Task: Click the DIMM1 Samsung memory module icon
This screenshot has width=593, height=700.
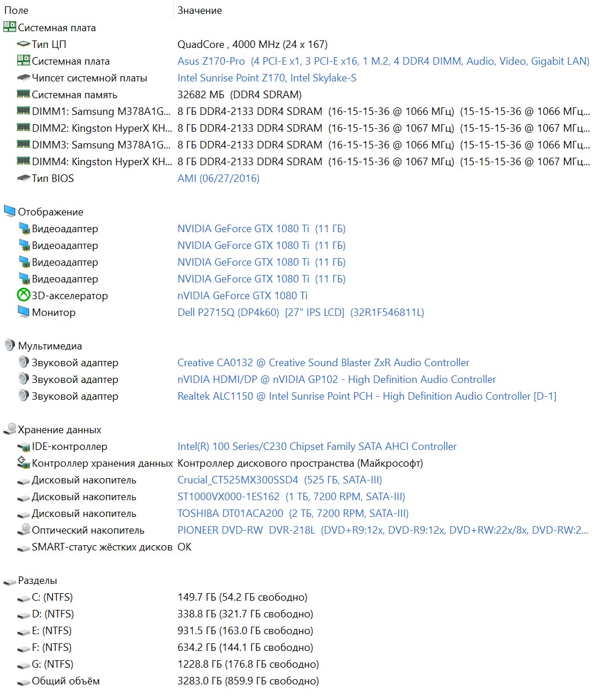Action: [24, 111]
